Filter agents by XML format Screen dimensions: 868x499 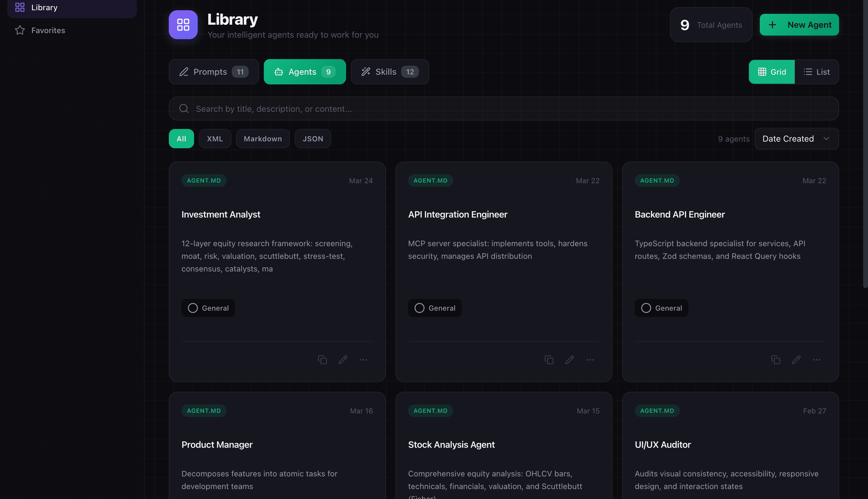215,139
